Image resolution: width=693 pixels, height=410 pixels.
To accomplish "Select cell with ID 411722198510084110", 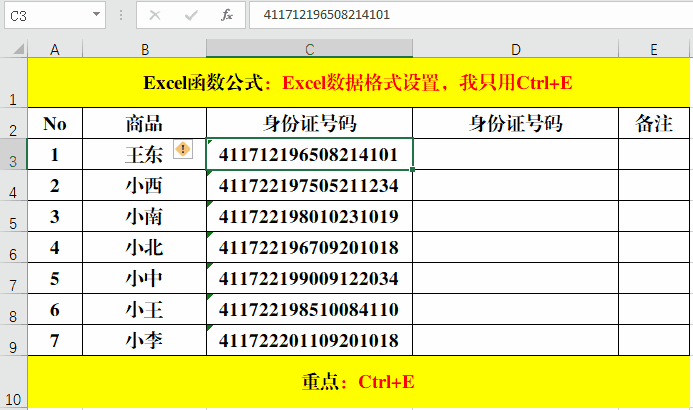I will click(309, 309).
